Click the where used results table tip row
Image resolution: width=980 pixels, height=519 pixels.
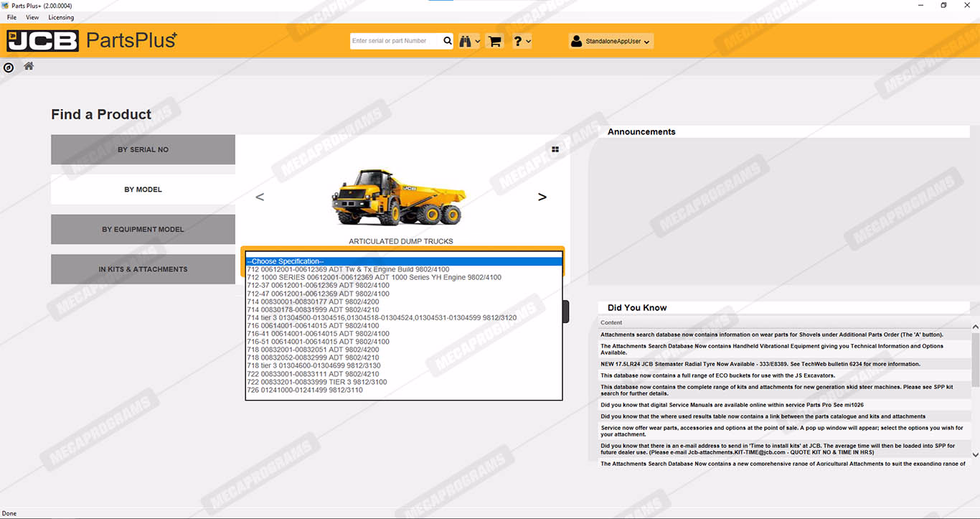click(x=784, y=416)
